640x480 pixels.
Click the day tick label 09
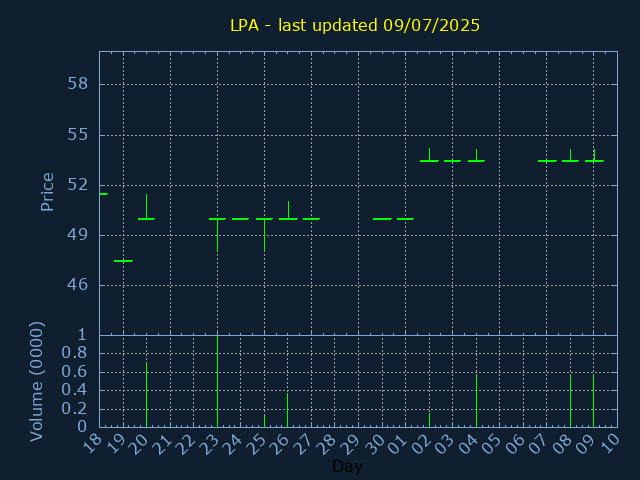tap(586, 444)
